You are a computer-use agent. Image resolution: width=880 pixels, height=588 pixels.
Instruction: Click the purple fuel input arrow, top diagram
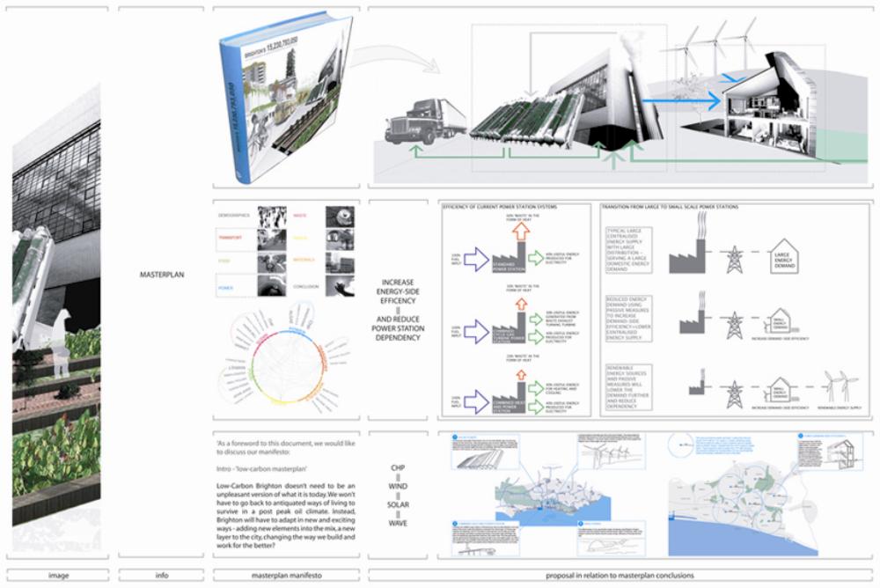click(x=474, y=260)
